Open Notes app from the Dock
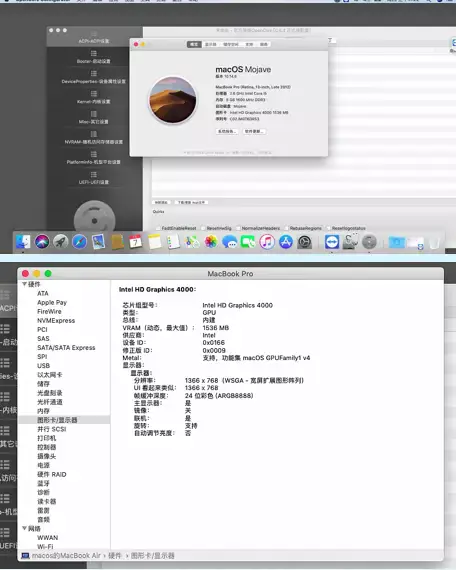Image resolution: width=456 pixels, height=570 pixels. (x=155, y=242)
